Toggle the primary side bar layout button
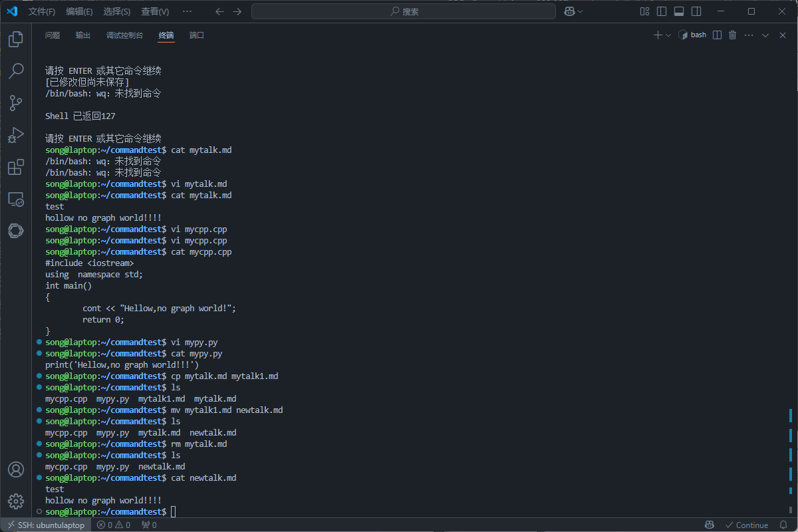This screenshot has height=532, width=798. [662, 11]
